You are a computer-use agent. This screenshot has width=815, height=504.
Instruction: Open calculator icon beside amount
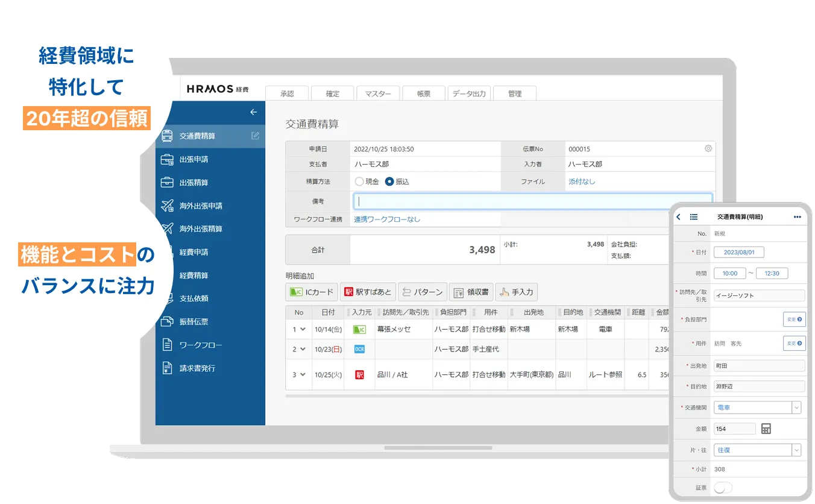(x=766, y=429)
